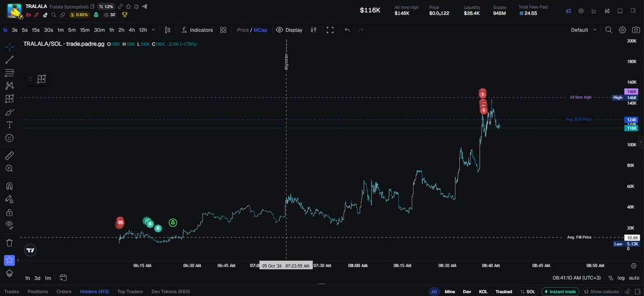Screen dimensions: 644x296
Task: Enter fullscreen chart mode
Action: pos(330,30)
